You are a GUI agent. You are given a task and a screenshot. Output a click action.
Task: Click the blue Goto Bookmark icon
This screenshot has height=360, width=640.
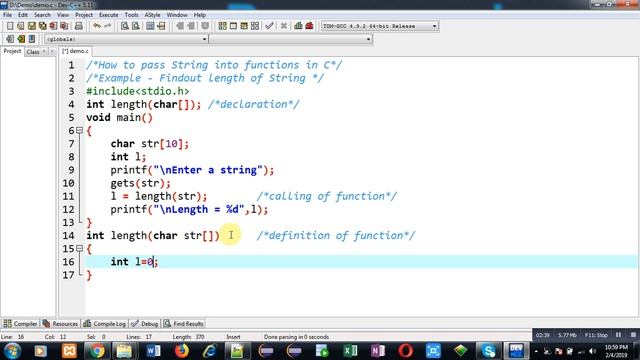pos(32,39)
